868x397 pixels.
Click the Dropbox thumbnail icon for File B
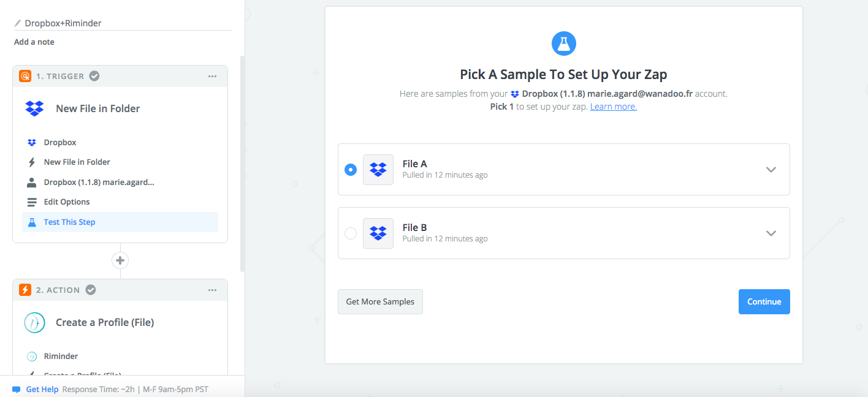point(378,233)
